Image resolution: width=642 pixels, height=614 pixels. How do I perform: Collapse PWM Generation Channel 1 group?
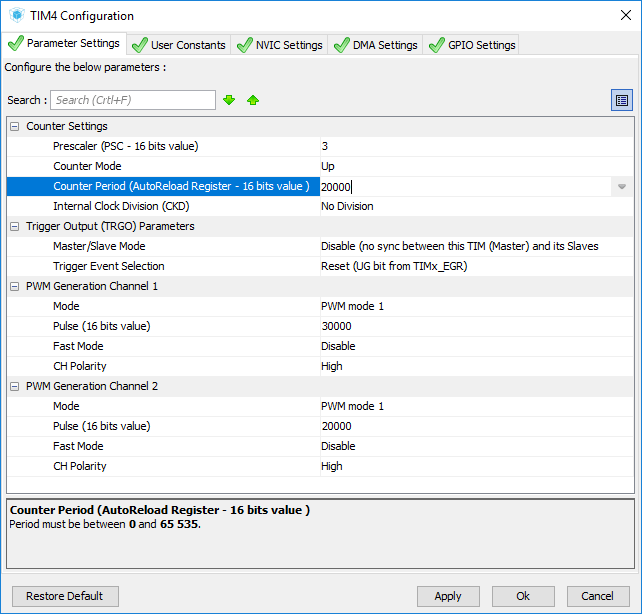pos(14,287)
